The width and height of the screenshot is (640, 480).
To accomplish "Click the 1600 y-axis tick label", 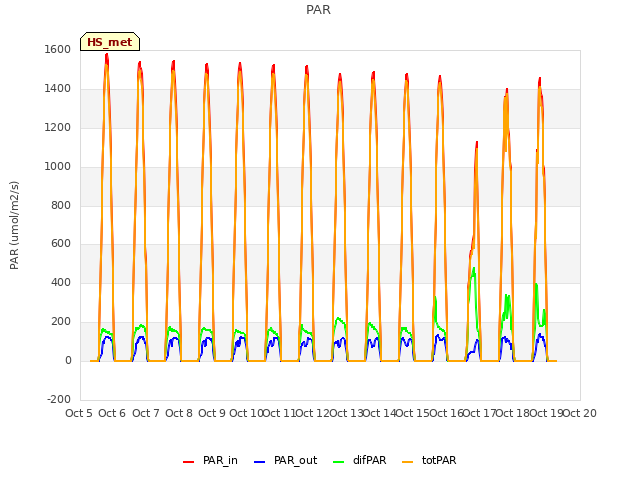I will (58, 49).
